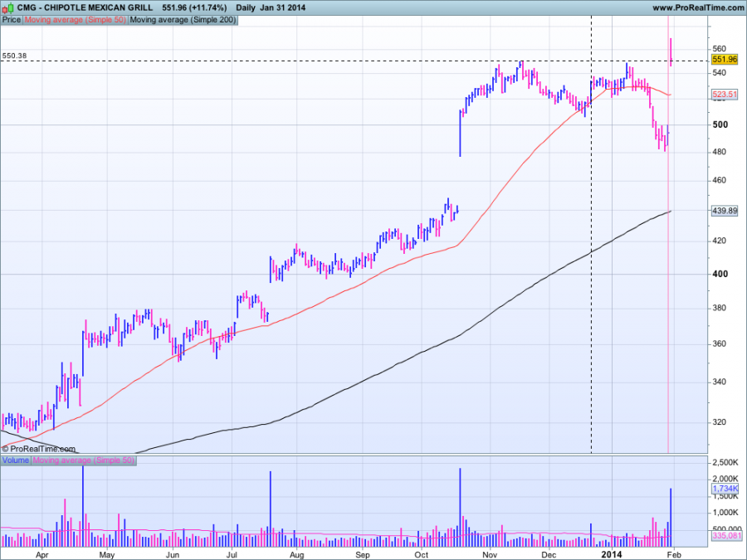Screen dimensions: 747x560
Task: Click the 560 price axis value
Action: [720, 49]
